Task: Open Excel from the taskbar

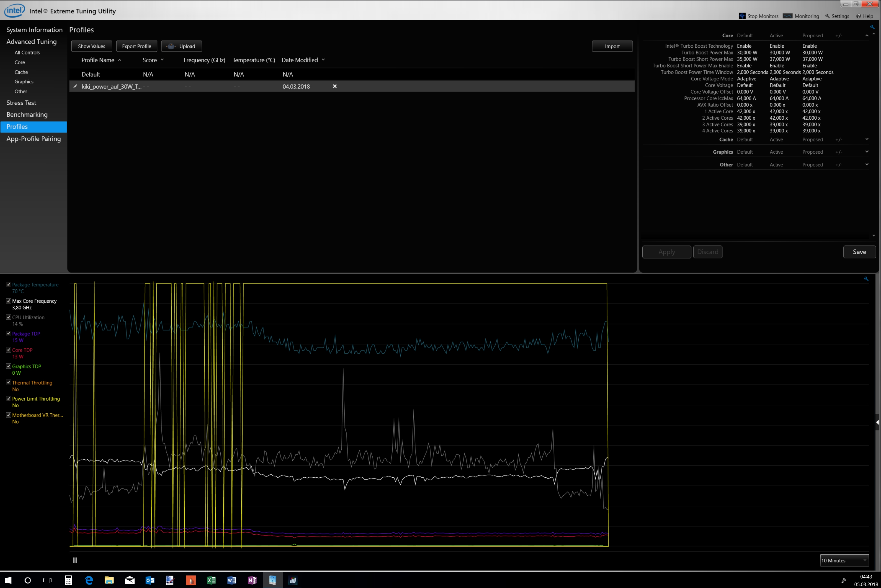Action: (211, 580)
